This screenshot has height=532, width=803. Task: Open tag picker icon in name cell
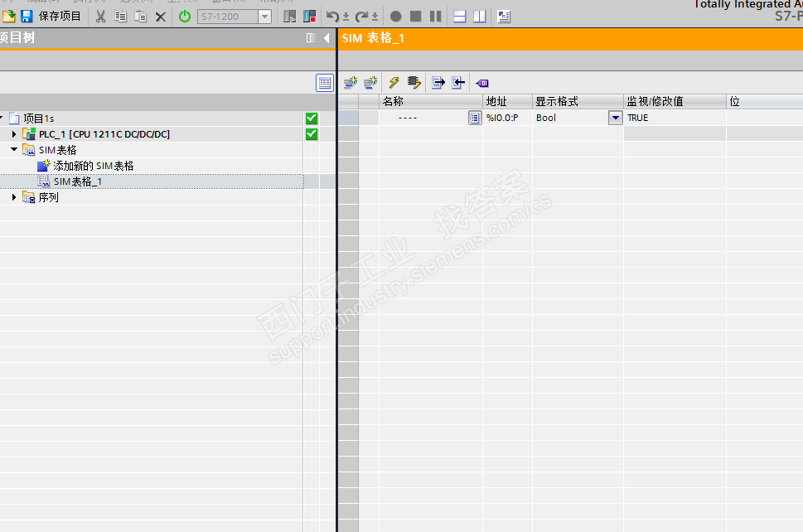pyautogui.click(x=475, y=118)
